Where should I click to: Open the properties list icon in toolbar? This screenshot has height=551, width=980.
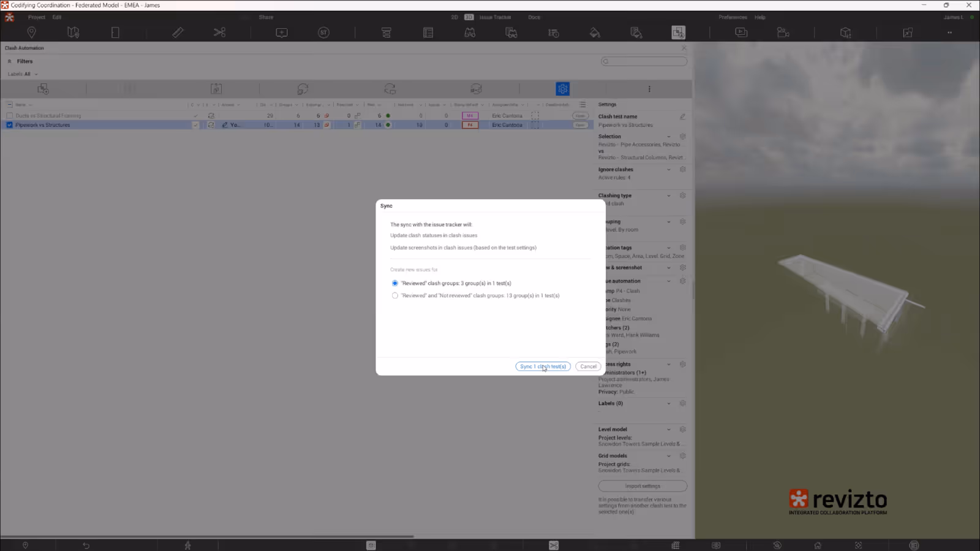pyautogui.click(x=428, y=32)
